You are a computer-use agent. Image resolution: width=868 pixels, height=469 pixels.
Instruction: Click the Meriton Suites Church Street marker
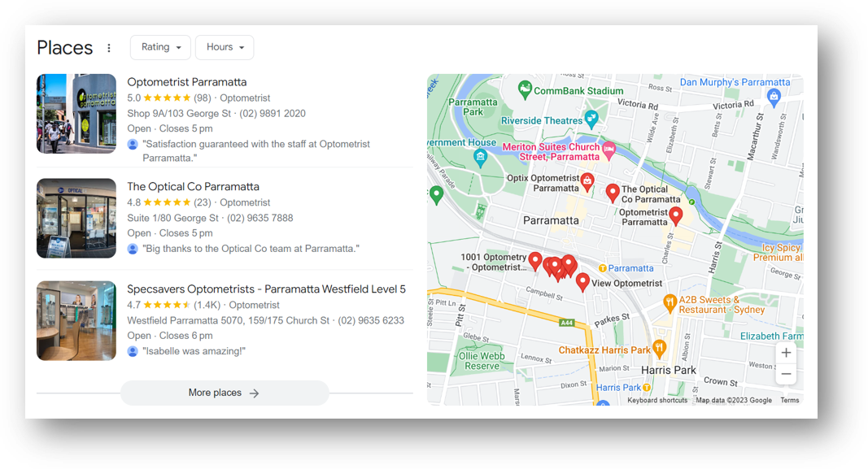609,151
